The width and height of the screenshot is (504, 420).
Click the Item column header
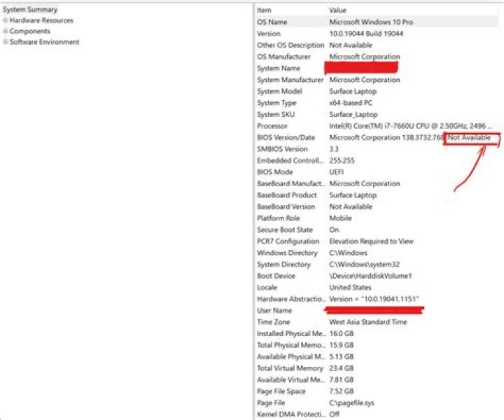[x=264, y=10]
